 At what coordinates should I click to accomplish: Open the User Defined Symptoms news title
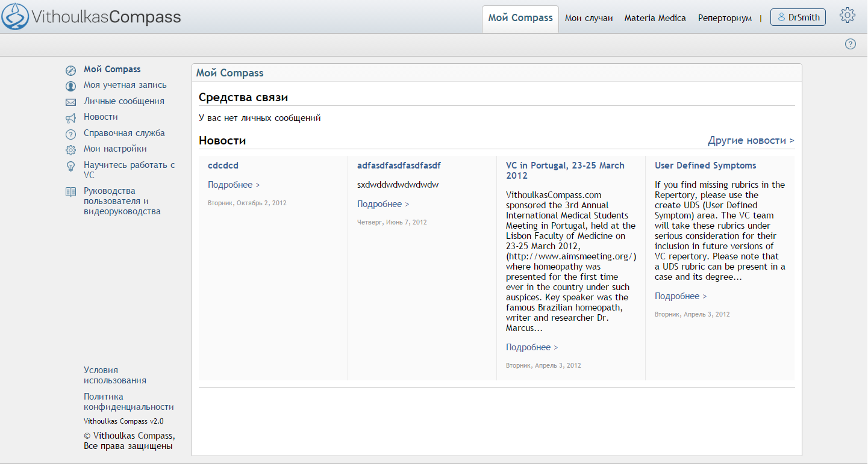pos(705,165)
